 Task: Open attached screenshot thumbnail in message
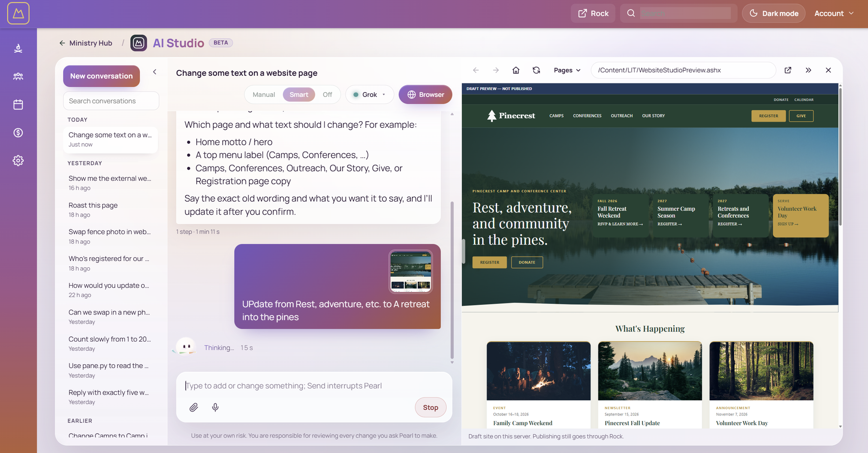coord(411,272)
